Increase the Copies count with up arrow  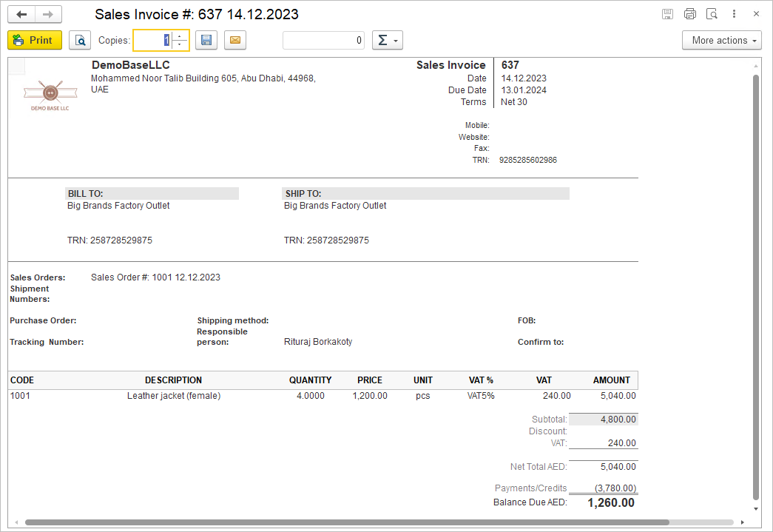tap(180, 36)
